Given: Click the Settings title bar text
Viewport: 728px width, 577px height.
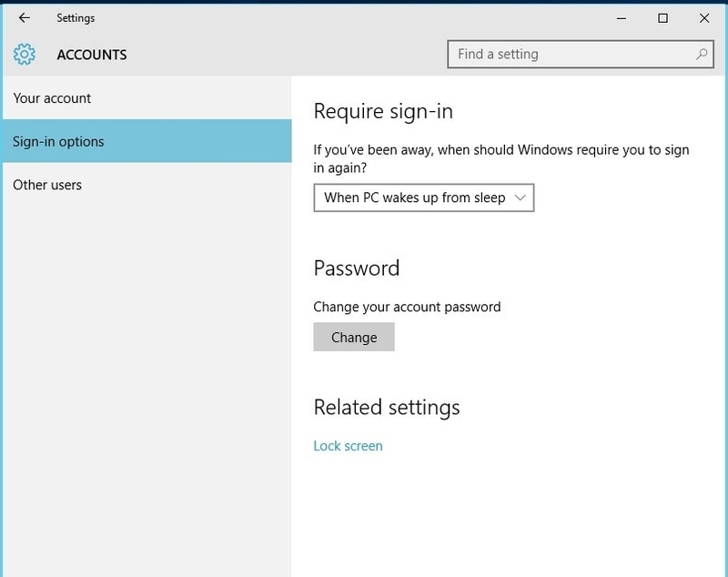Looking at the screenshot, I should [76, 17].
